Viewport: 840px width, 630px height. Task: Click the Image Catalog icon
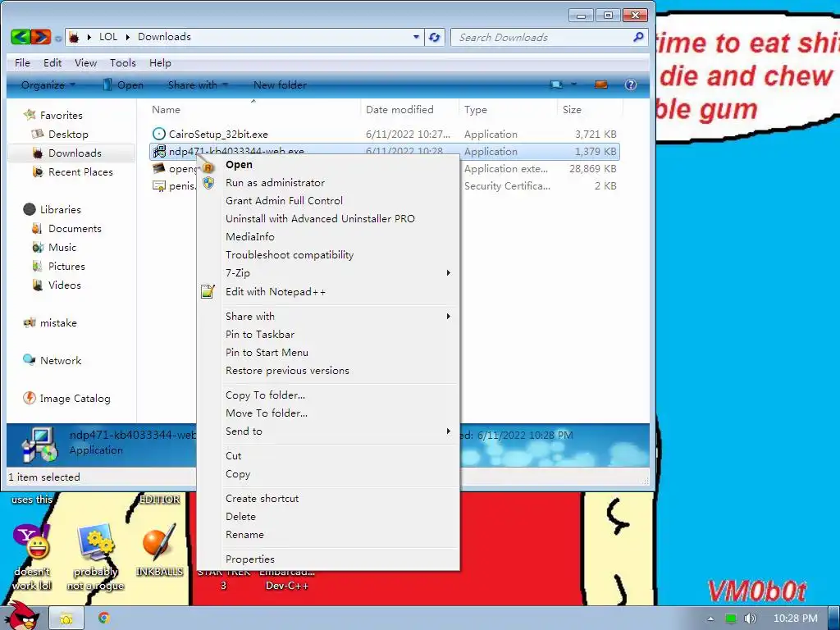click(30, 398)
